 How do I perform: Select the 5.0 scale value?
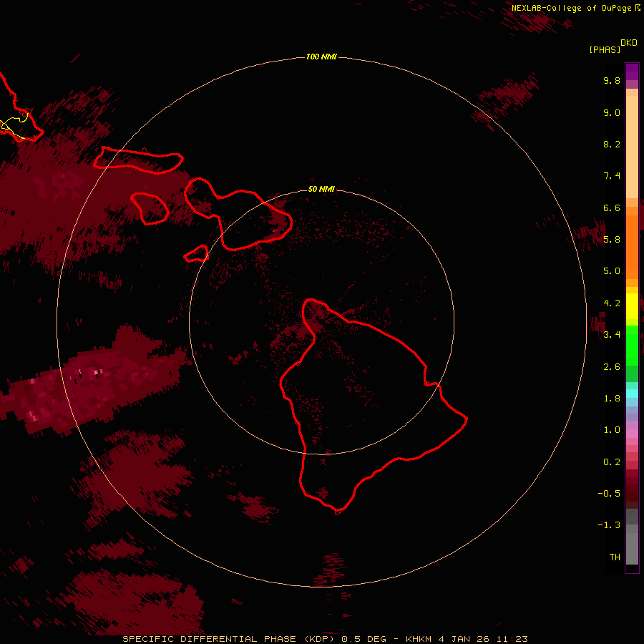click(x=612, y=271)
